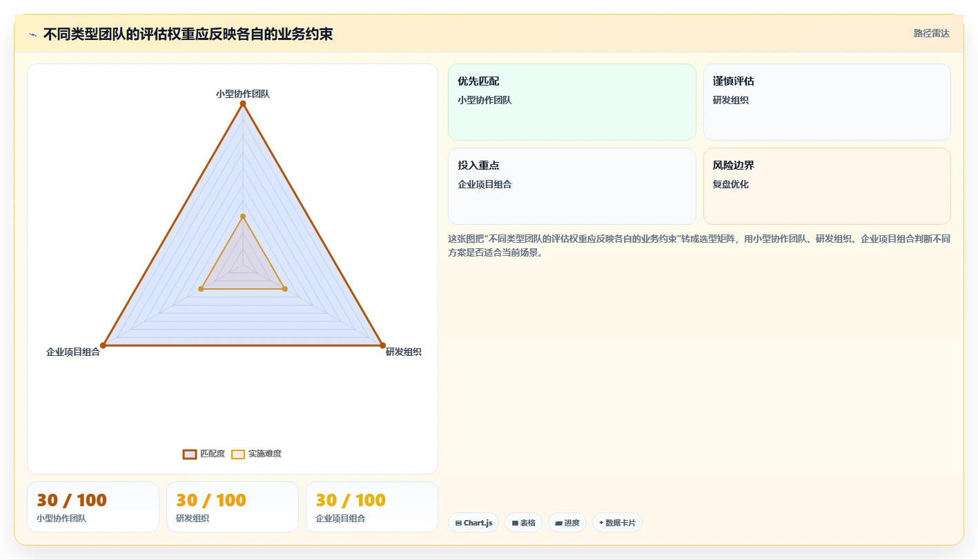Click the title 不同类型团队的评估权重应反映各自的业务约束
Viewport: 978px width, 560px height.
[188, 34]
